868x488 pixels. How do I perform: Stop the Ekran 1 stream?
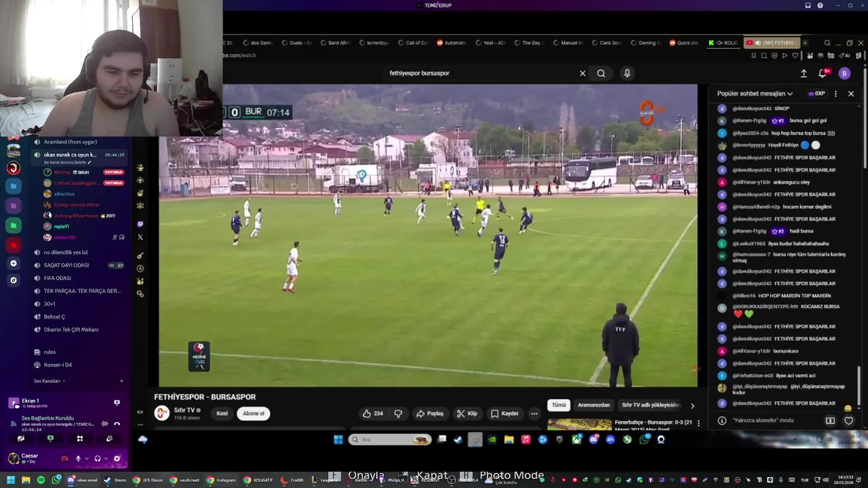pyautogui.click(x=117, y=403)
